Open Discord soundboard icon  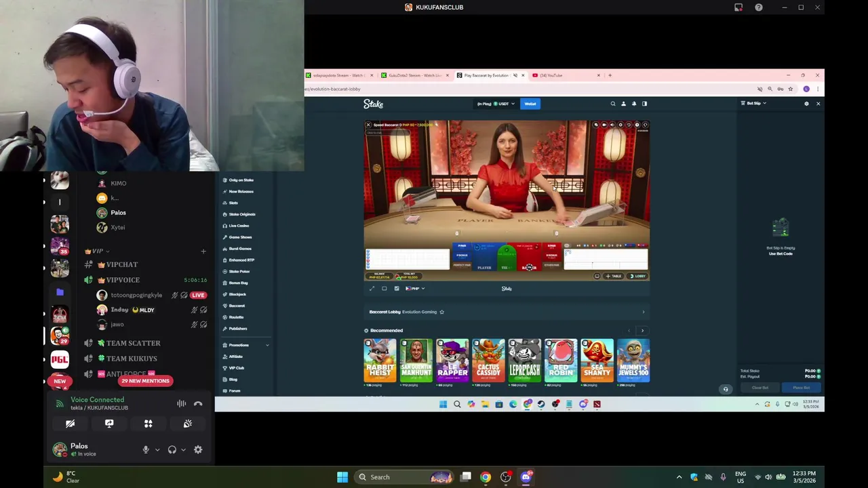pos(188,424)
